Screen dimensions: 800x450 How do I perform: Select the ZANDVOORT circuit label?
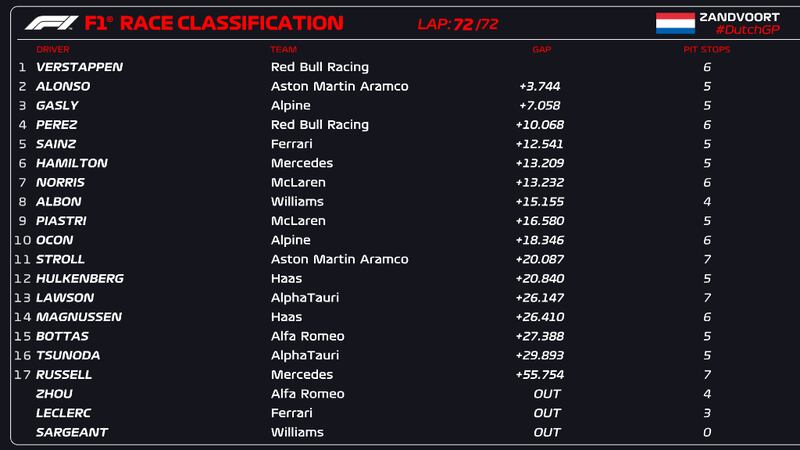pyautogui.click(x=739, y=17)
